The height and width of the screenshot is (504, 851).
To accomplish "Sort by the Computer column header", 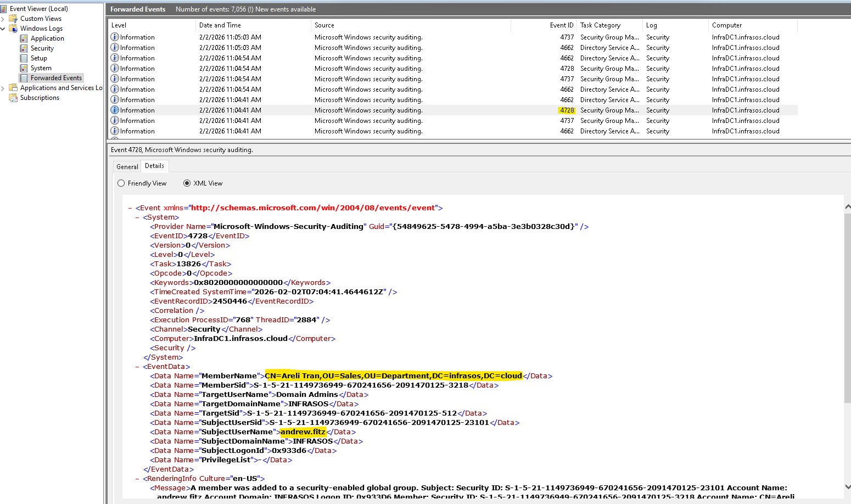I will coord(753,25).
